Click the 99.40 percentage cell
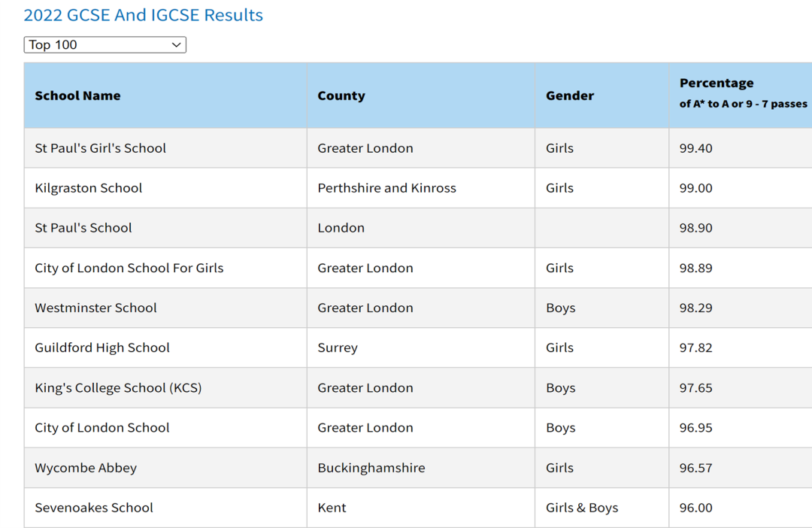 [696, 148]
